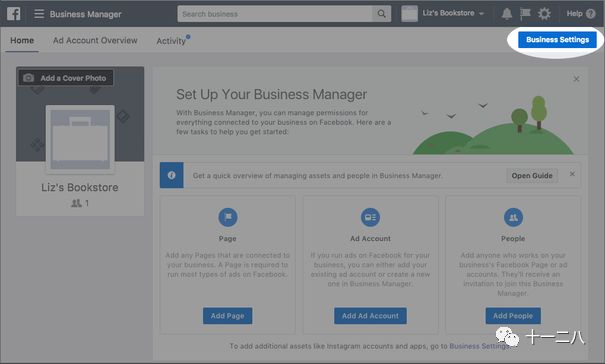This screenshot has width=605, height=364.
Task: Open the hamburger menu next to Business Manager
Action: click(39, 14)
